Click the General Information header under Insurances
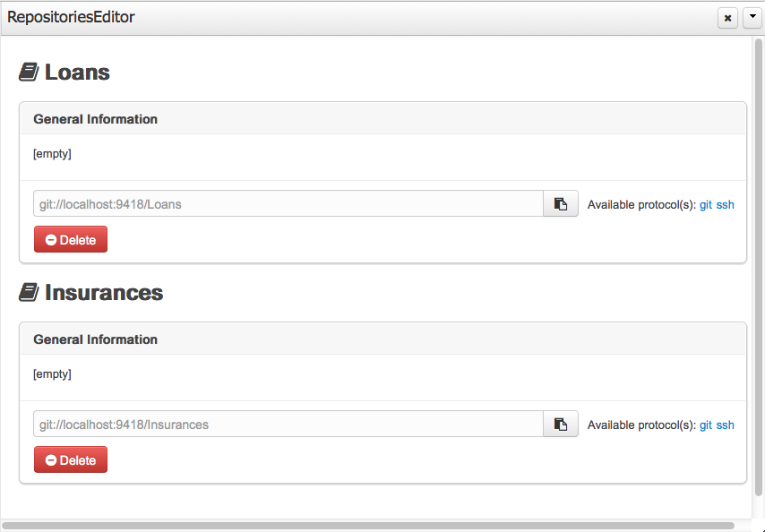The height and width of the screenshot is (532, 765). pos(96,339)
